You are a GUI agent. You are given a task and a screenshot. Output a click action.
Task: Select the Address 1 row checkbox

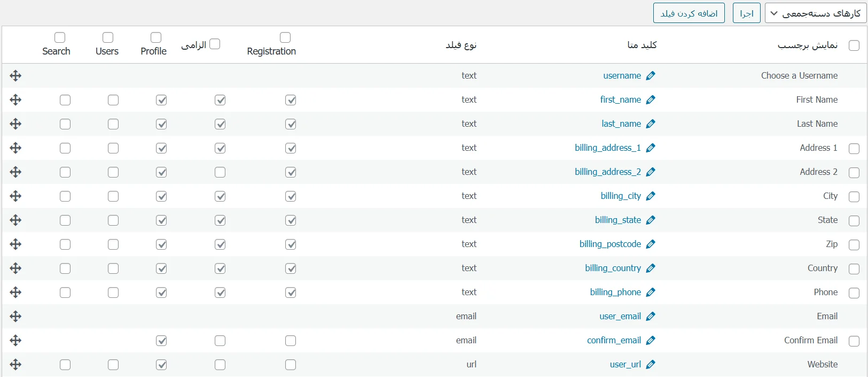tap(854, 149)
